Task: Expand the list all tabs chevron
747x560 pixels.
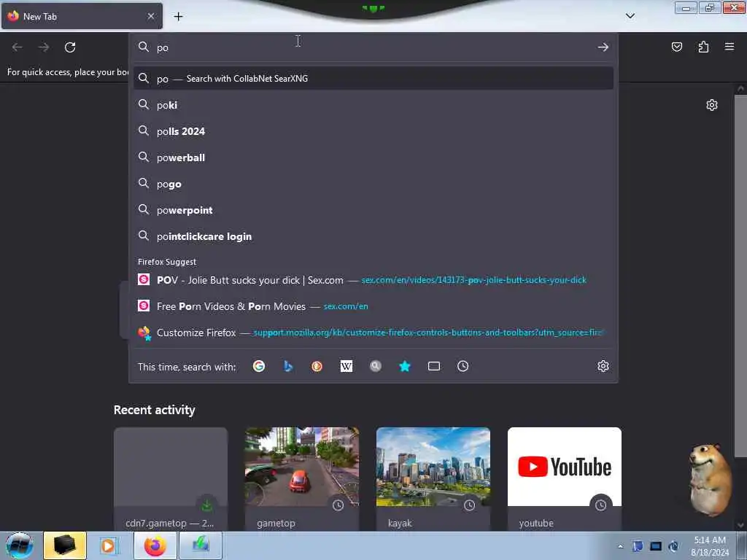Action: [x=630, y=16]
